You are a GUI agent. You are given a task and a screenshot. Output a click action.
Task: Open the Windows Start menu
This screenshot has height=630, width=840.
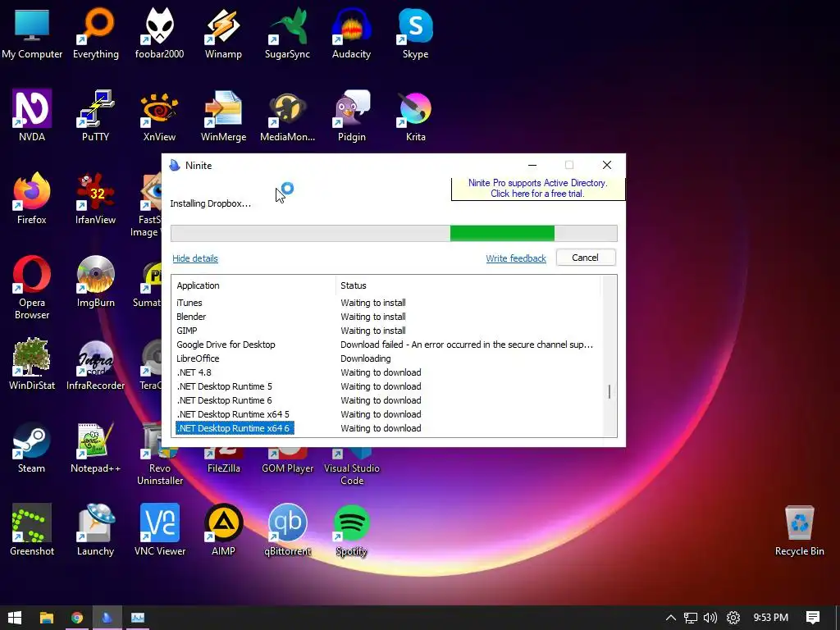point(15,618)
